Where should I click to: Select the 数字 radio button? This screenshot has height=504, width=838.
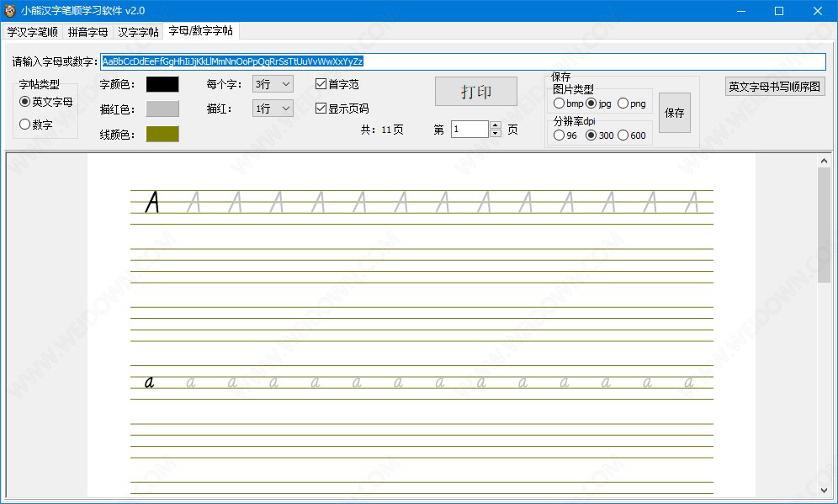(x=36, y=125)
